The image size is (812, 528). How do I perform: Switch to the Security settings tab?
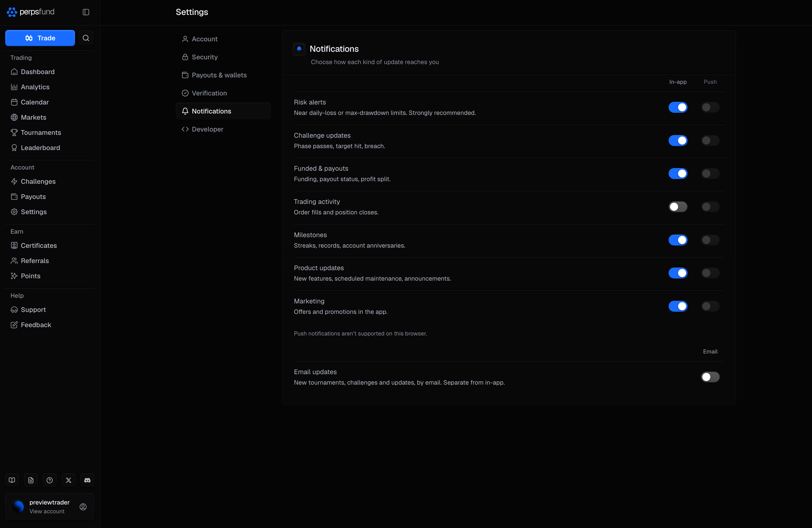[223, 57]
